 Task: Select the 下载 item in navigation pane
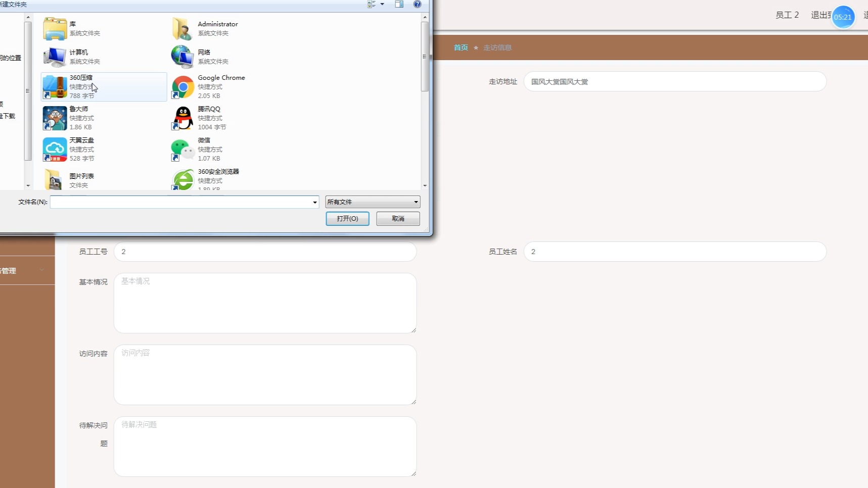[x=8, y=116]
